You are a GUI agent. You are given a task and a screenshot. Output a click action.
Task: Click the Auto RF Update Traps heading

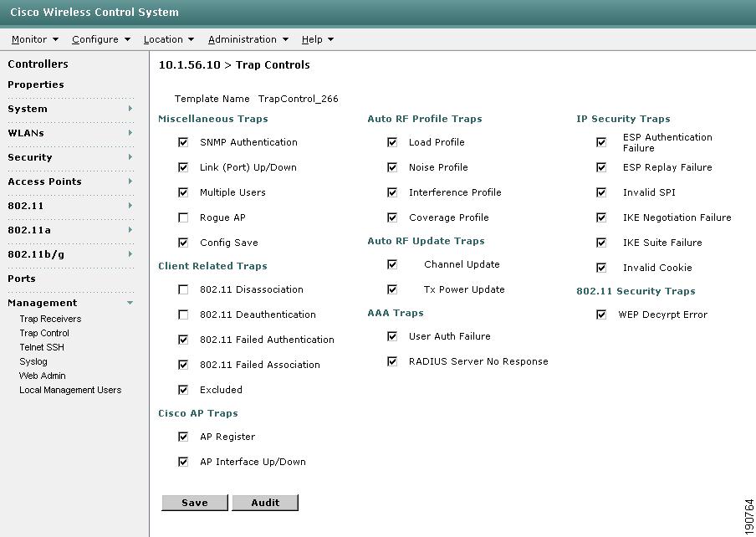tap(427, 241)
